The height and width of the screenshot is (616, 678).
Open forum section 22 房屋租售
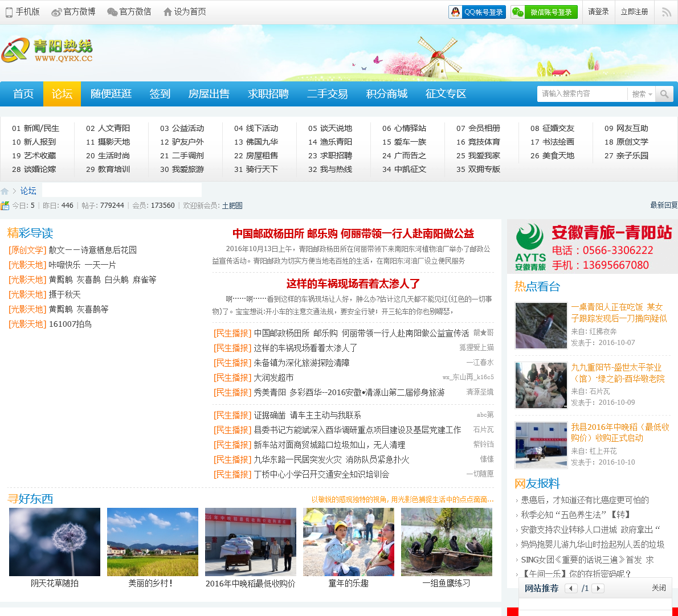tap(256, 155)
